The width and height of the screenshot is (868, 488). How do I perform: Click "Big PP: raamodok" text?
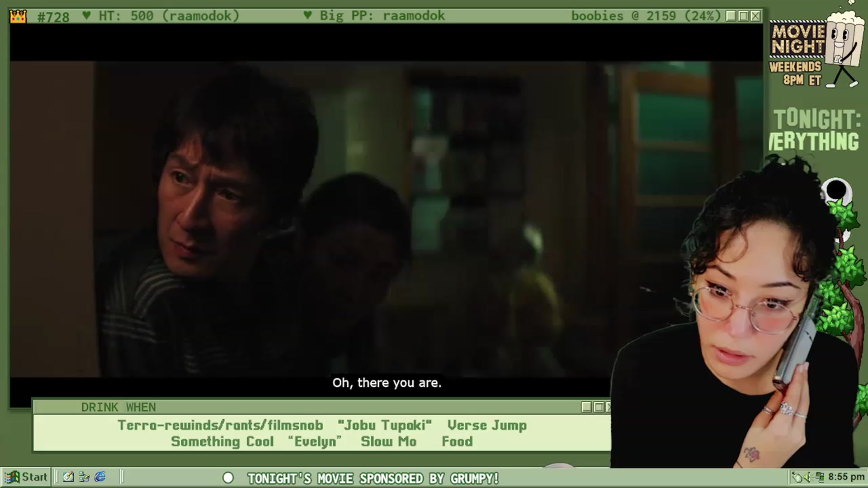click(x=382, y=16)
